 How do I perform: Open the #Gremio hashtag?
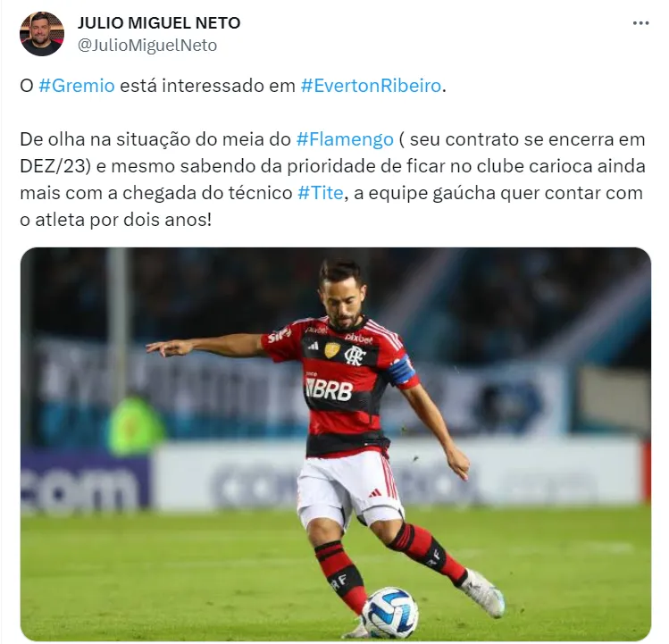pyautogui.click(x=77, y=86)
